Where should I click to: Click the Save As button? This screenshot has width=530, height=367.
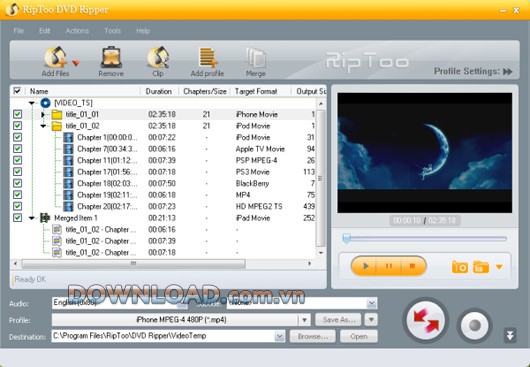tap(338, 320)
